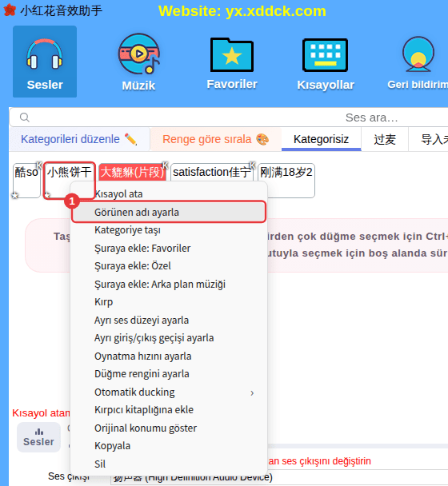Choose Kırp from context menu

pos(169,302)
